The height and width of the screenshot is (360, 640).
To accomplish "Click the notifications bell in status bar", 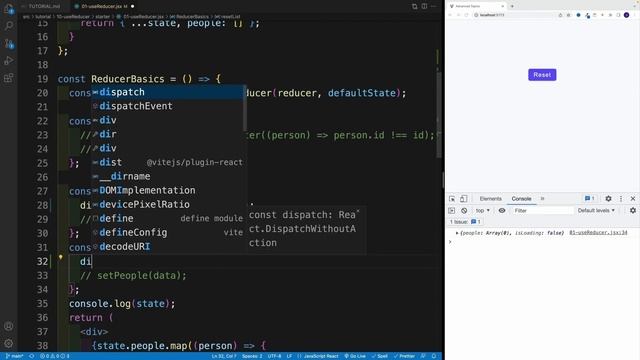I will 434,356.
